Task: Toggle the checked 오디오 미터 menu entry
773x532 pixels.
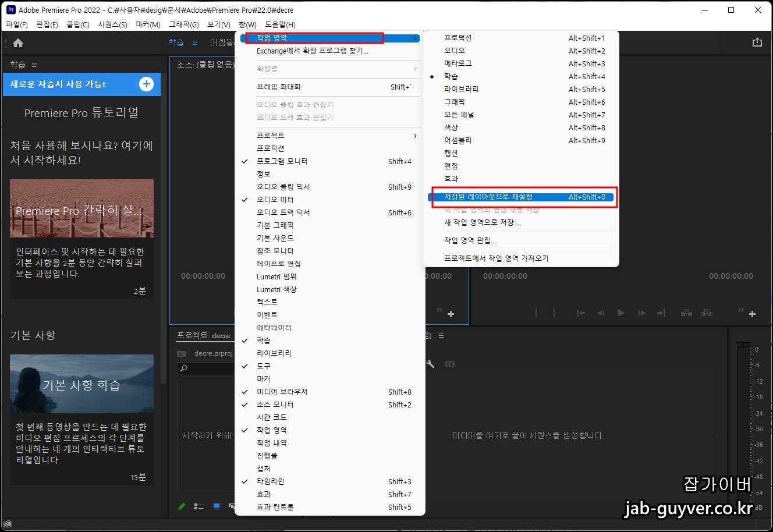Action: click(x=329, y=200)
